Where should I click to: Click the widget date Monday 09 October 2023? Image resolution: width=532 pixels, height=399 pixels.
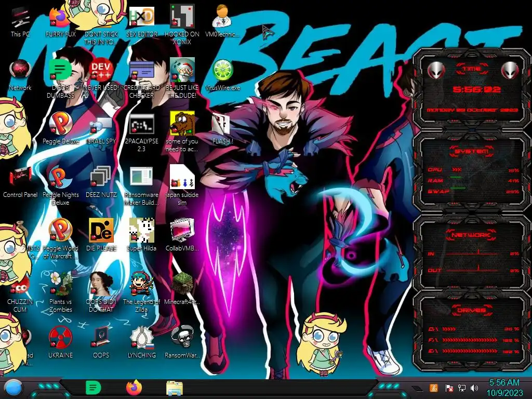tap(472, 110)
